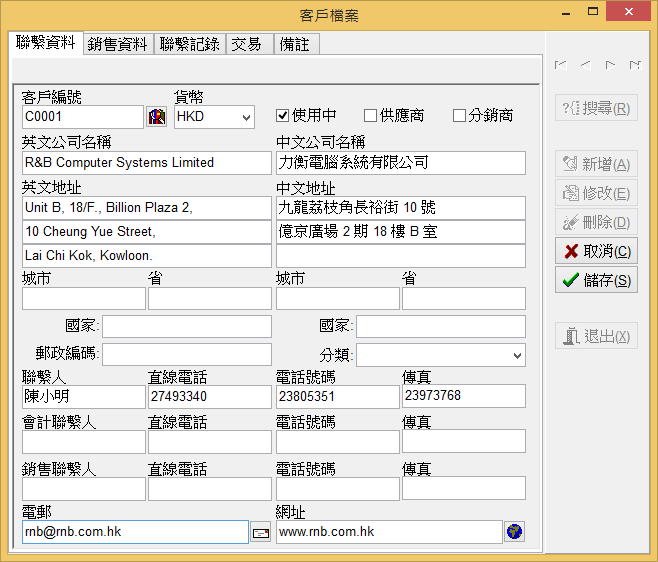
Task: Go to previous record navigation arrow
Action: coord(585,65)
